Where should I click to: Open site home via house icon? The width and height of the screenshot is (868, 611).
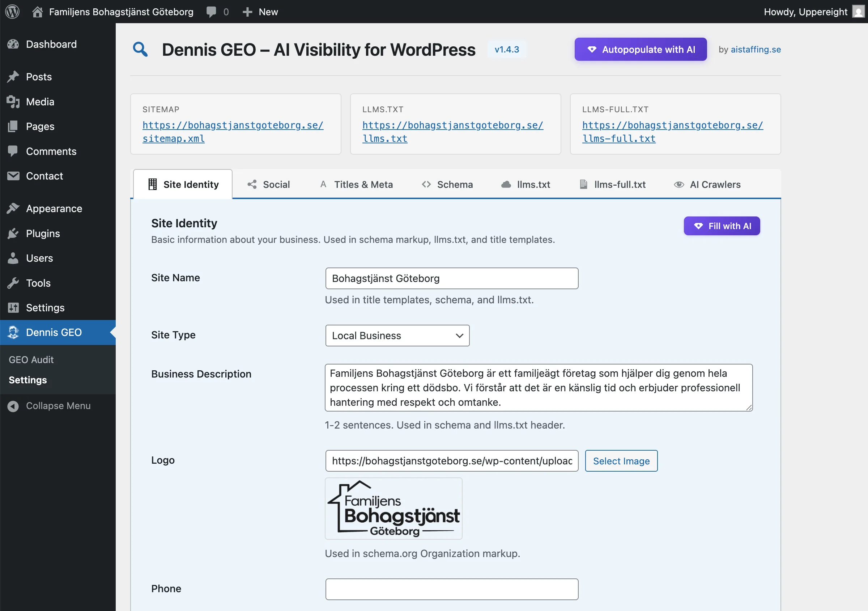tap(37, 12)
